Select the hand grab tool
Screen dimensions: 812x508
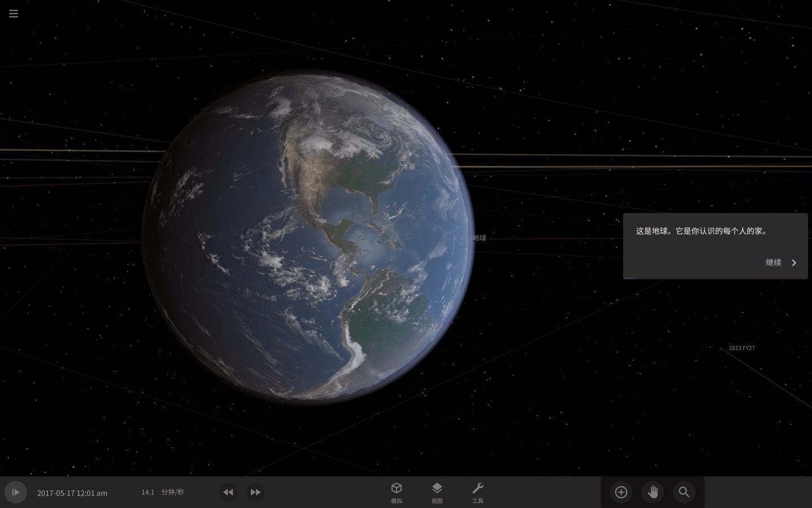(652, 492)
